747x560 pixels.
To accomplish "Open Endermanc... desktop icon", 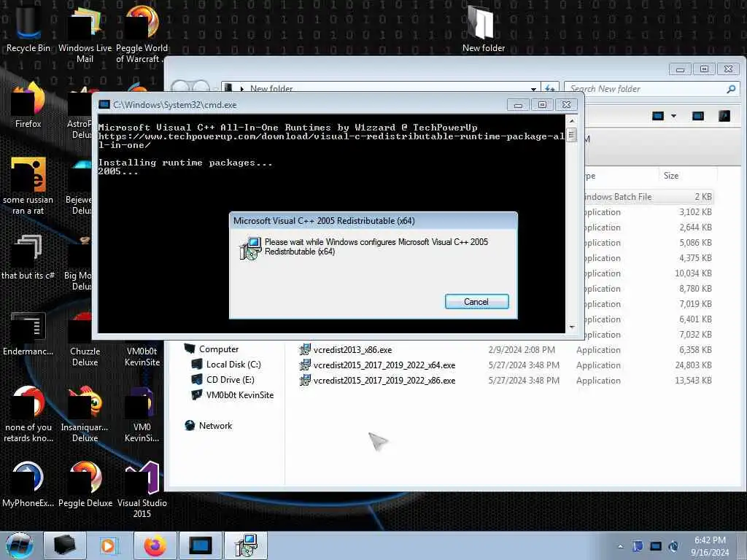I will click(28, 333).
